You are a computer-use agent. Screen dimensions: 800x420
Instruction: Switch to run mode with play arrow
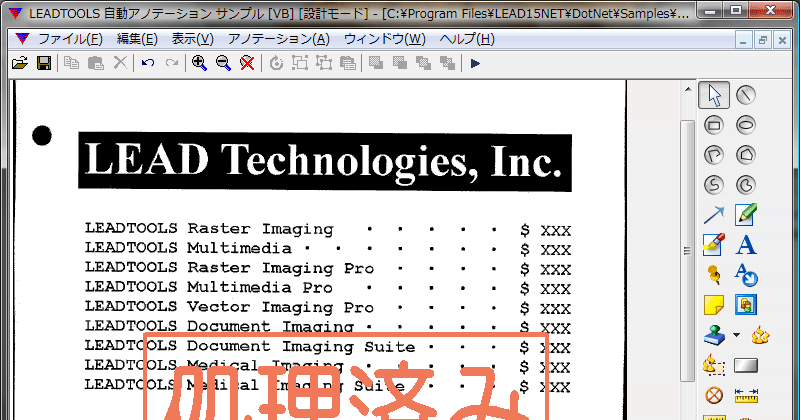click(475, 63)
